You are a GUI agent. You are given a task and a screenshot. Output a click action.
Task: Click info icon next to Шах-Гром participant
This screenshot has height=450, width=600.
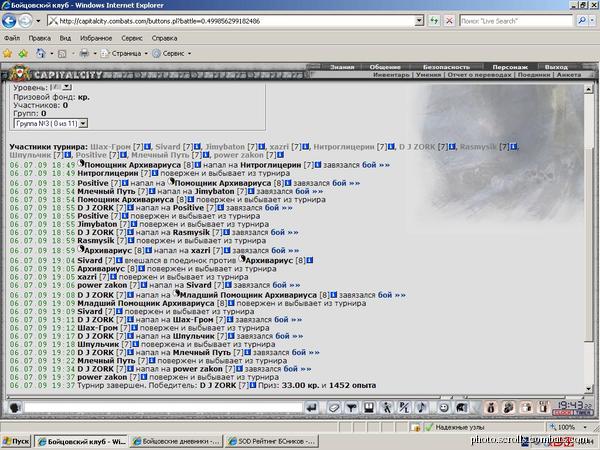coord(148,147)
